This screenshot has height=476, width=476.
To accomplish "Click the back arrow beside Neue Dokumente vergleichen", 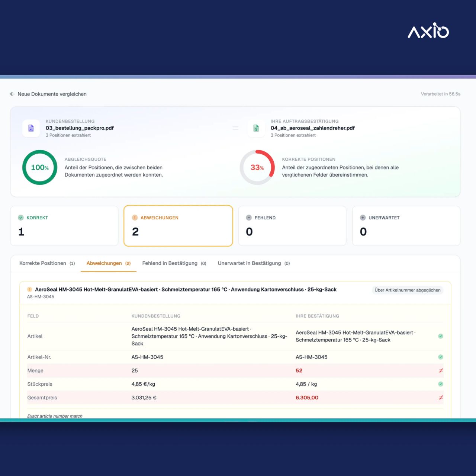I will [x=12, y=94].
